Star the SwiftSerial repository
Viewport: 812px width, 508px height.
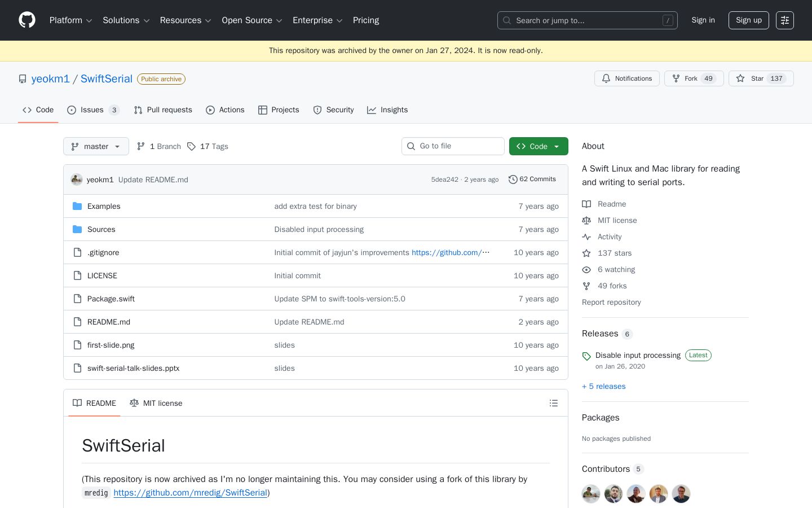tap(761, 78)
